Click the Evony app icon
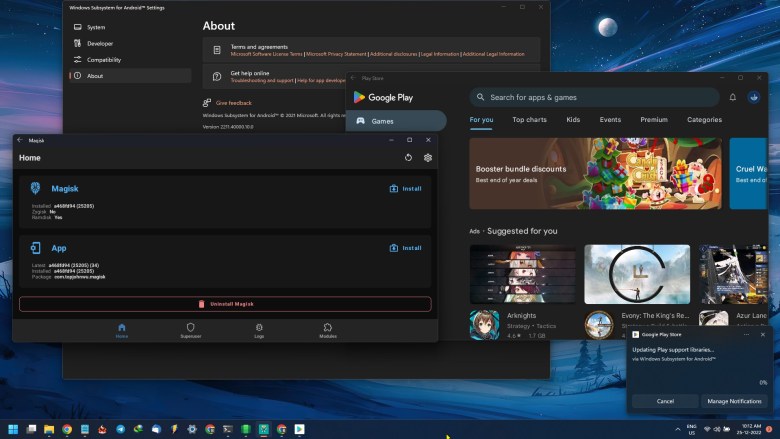The height and width of the screenshot is (439, 780). [599, 325]
